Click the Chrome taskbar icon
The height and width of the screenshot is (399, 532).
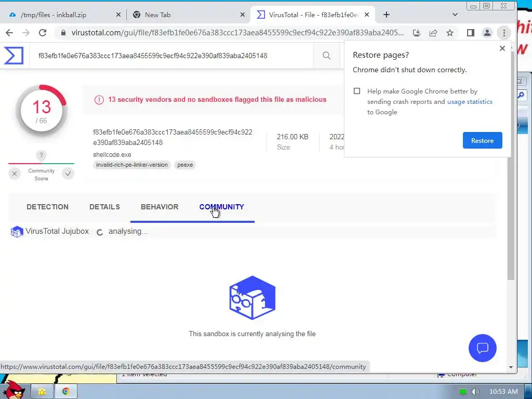tap(66, 392)
